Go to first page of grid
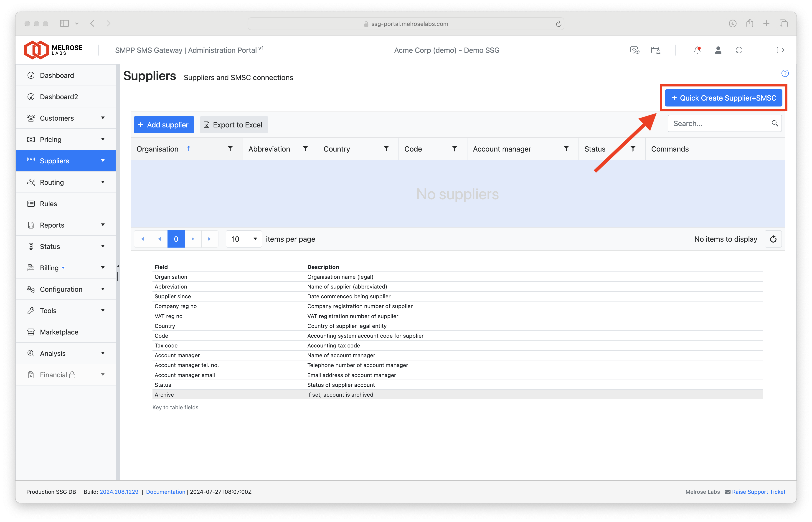 [x=142, y=239]
